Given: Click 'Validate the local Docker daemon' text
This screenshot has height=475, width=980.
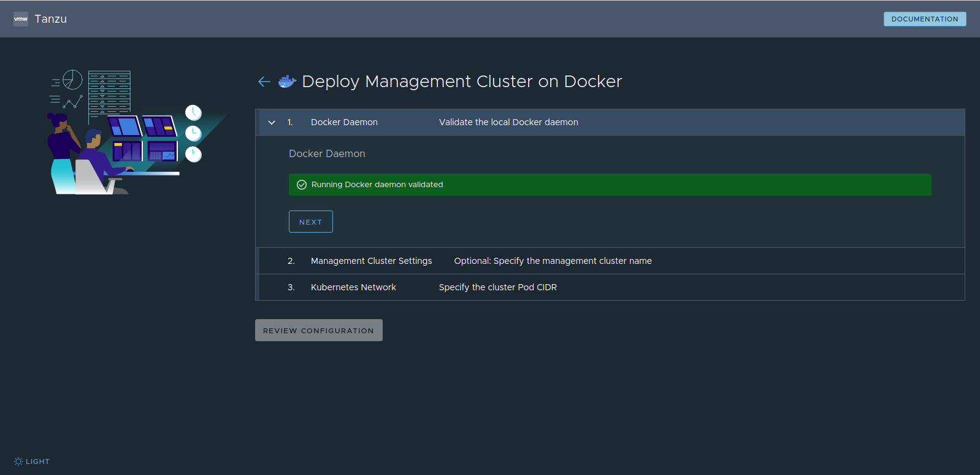Looking at the screenshot, I should 508,122.
